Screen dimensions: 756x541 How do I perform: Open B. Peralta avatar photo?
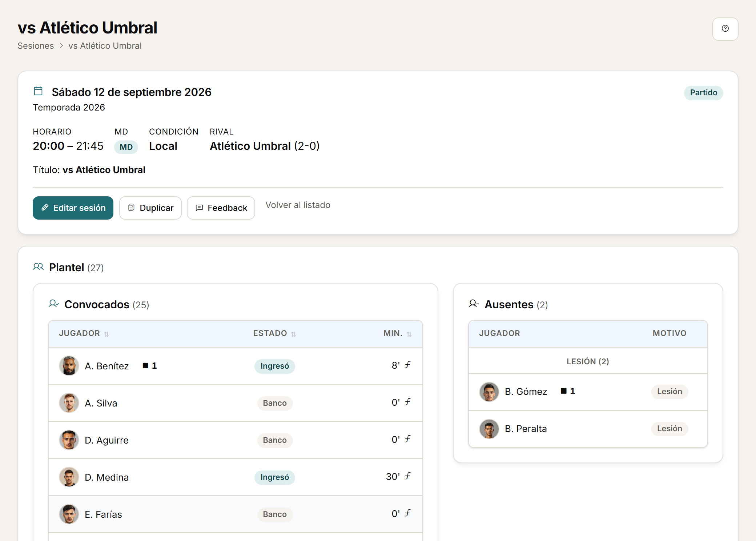pos(489,429)
